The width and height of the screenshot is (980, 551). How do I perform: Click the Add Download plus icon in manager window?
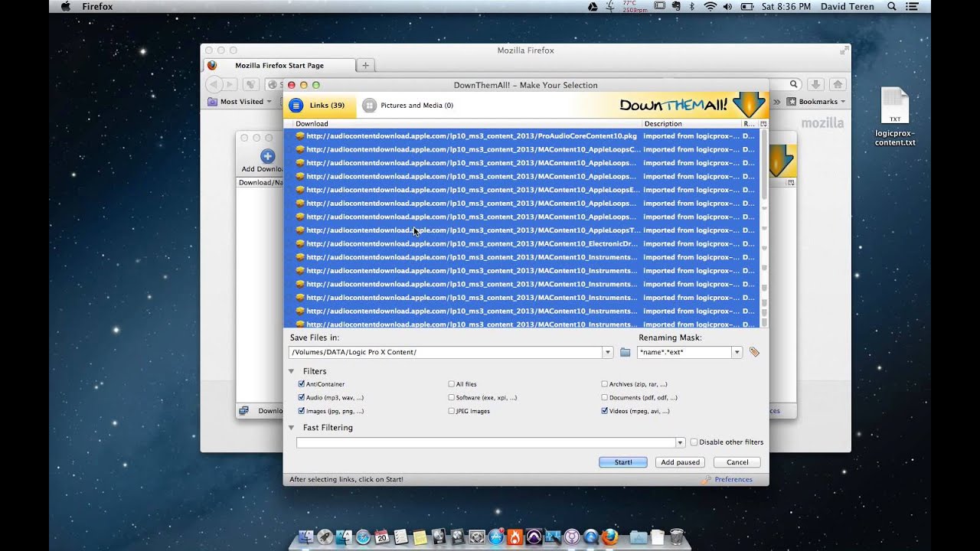(267, 155)
